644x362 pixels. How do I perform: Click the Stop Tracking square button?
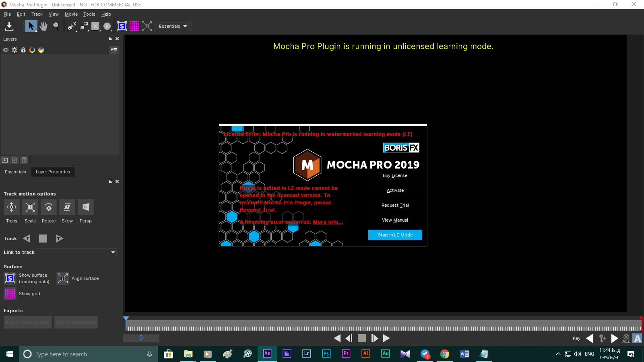pos(43,239)
